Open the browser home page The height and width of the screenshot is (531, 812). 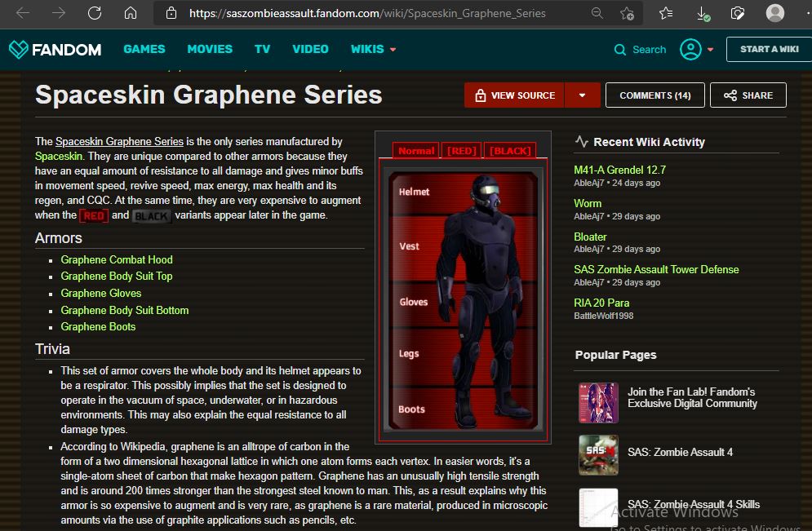[131, 13]
